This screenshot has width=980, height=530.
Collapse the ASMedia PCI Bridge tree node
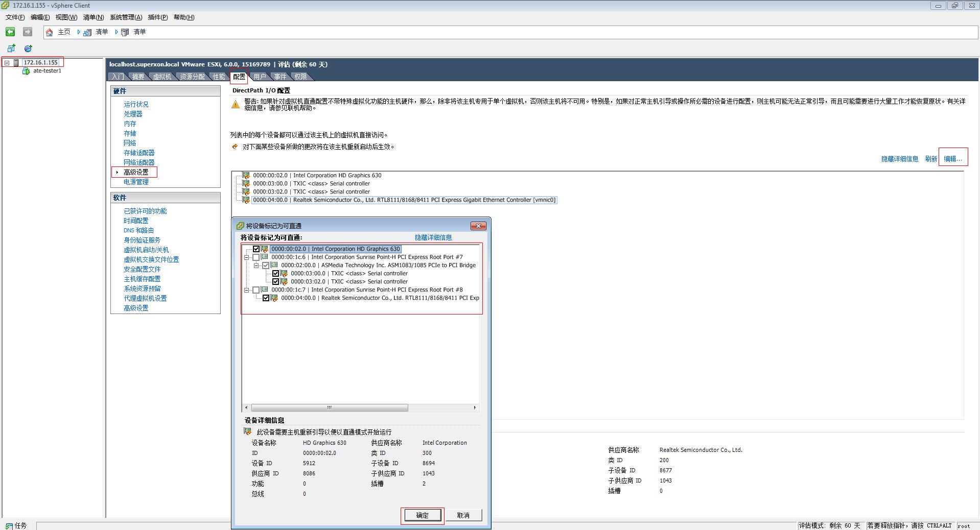(x=256, y=266)
